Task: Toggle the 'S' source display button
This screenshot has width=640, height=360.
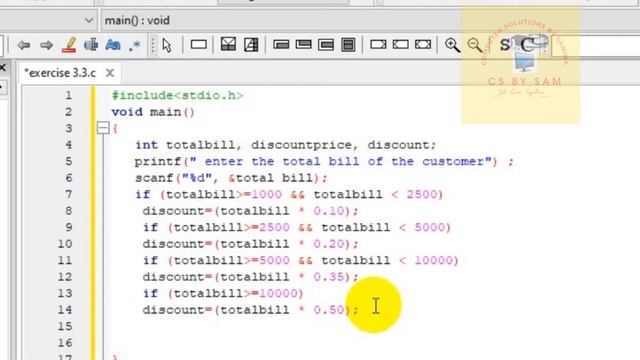Action: [x=505, y=44]
